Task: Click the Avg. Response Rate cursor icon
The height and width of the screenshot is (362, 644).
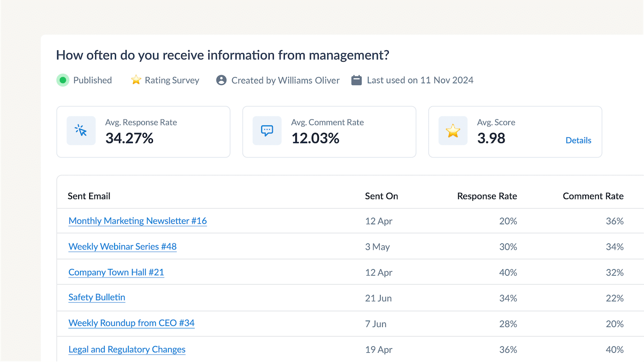Action: coord(81,131)
